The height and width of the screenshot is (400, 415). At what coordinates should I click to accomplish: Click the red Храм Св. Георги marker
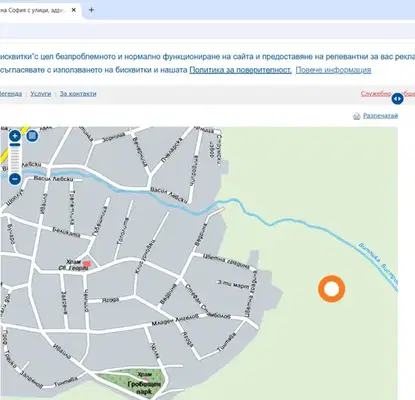[x=86, y=264]
